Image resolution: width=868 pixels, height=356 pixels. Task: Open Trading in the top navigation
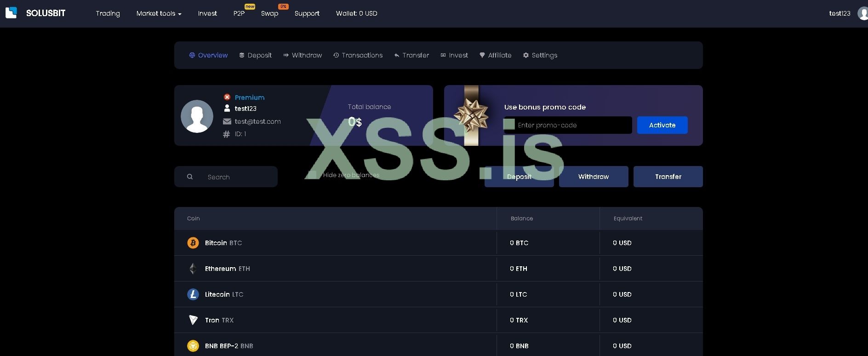[x=108, y=13]
